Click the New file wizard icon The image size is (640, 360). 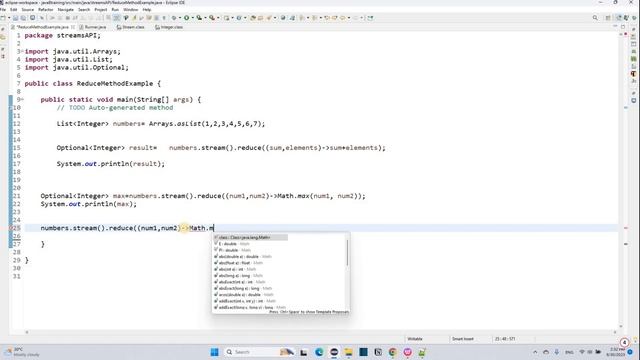(x=3, y=18)
